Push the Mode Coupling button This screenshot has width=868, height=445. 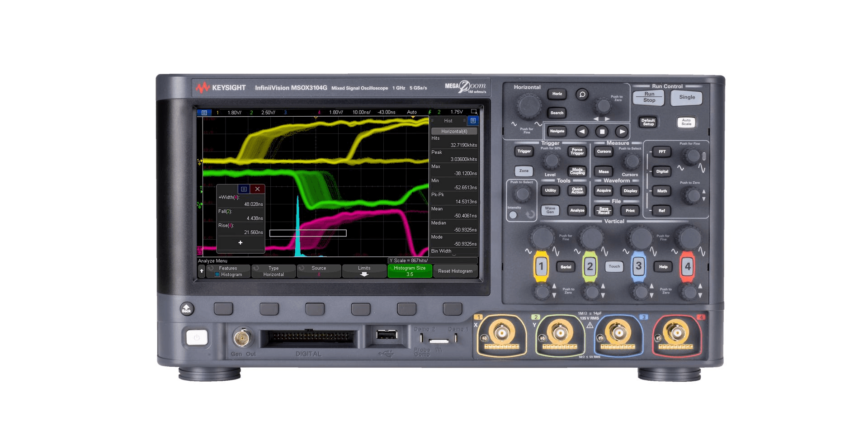(577, 171)
